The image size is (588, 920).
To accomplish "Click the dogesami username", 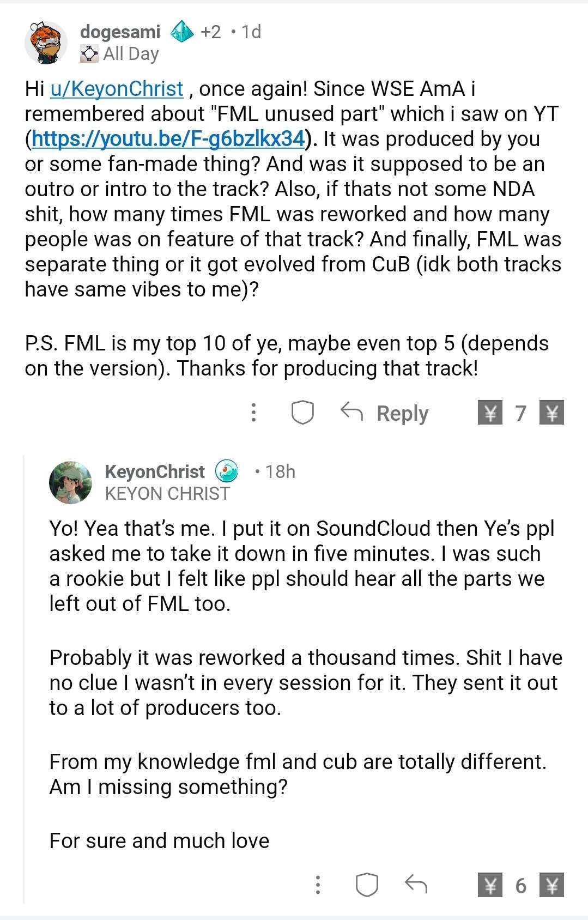I will click(120, 32).
